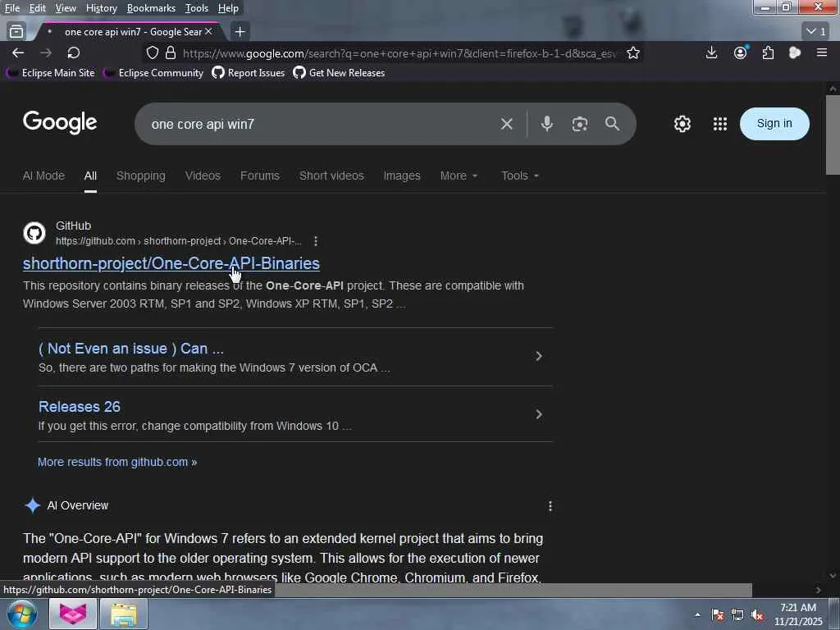Open the Firefox account icon
Viewport: 840px width, 630px height.
(741, 52)
